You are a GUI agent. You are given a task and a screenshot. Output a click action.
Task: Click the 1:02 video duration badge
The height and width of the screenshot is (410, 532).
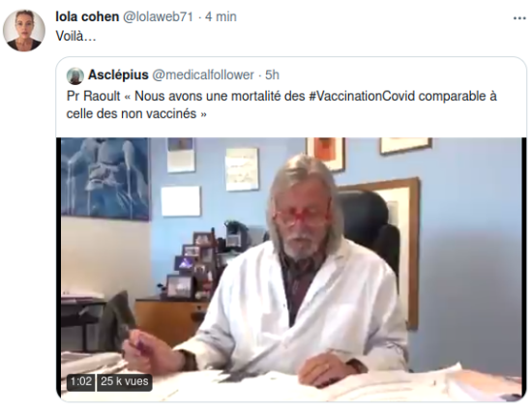click(x=80, y=382)
